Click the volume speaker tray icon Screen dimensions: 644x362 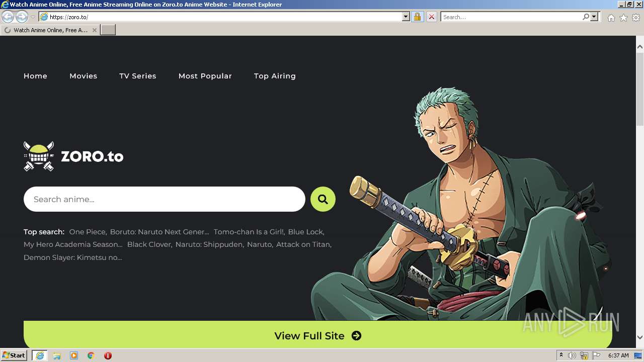[x=572, y=355]
